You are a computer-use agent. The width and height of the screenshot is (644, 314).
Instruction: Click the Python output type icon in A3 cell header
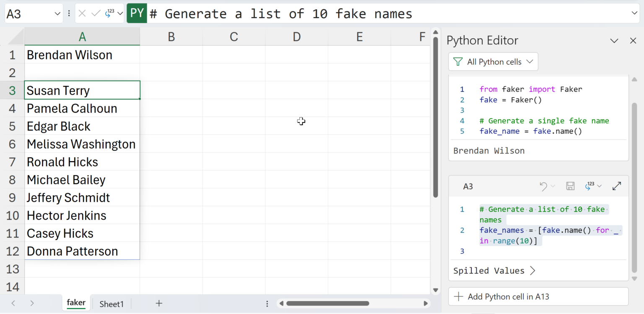(x=590, y=186)
